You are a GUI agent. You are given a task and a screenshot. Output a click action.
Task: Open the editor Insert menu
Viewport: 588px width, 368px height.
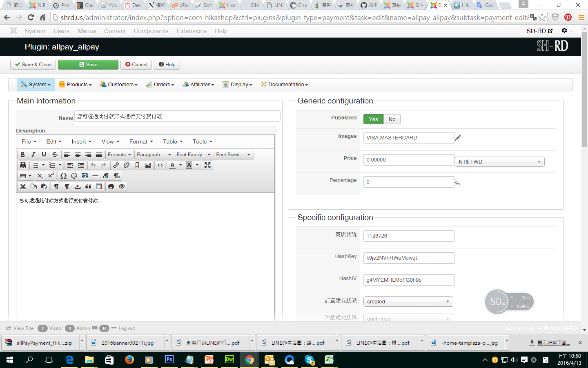coord(81,141)
